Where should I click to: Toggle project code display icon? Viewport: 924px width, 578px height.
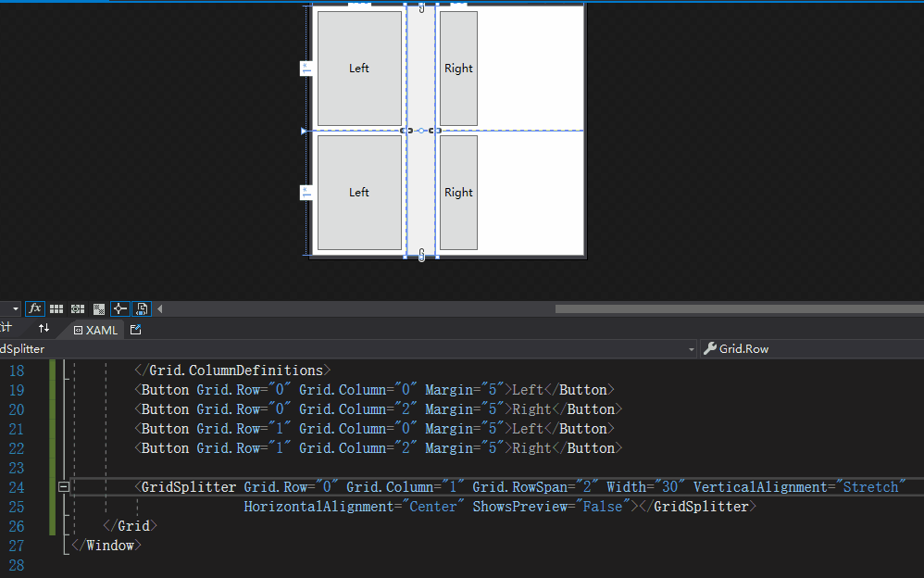pyautogui.click(x=142, y=308)
